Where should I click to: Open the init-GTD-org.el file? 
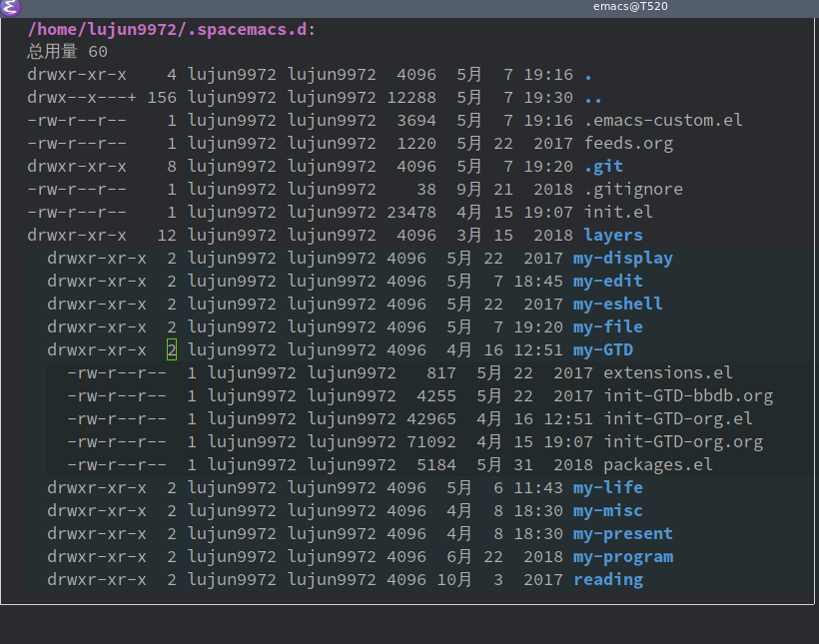(x=677, y=418)
